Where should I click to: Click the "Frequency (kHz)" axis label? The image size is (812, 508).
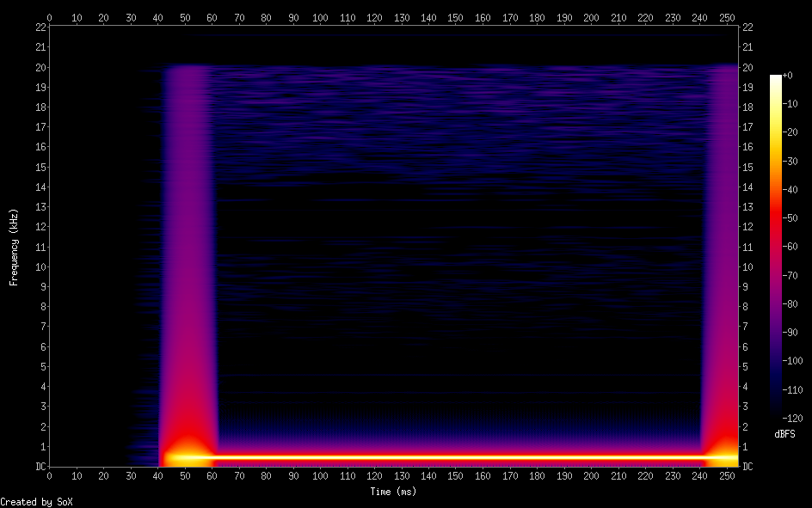tap(13, 247)
